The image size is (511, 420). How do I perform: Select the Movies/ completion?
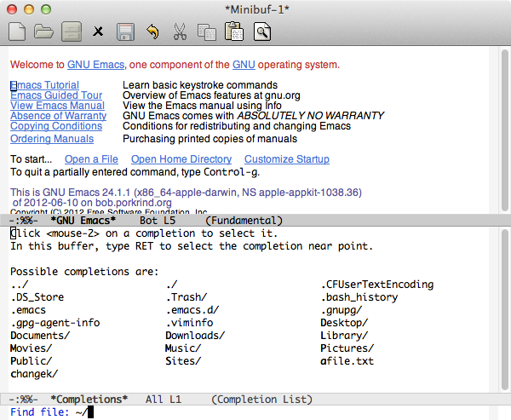31,348
